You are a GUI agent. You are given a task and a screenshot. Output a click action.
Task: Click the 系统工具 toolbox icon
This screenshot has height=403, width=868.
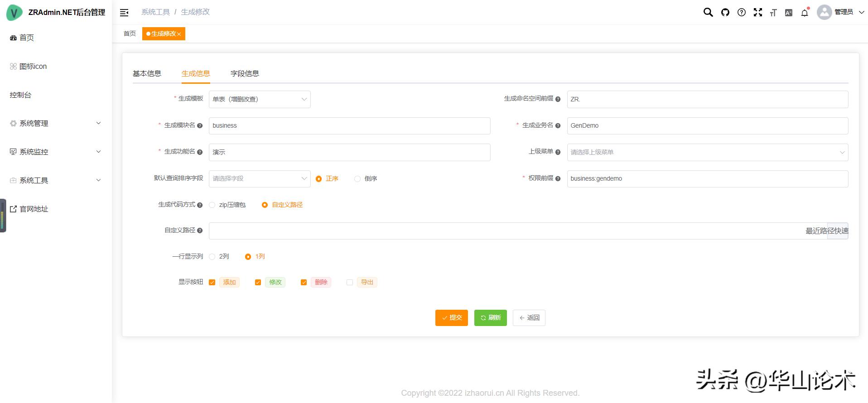13,180
